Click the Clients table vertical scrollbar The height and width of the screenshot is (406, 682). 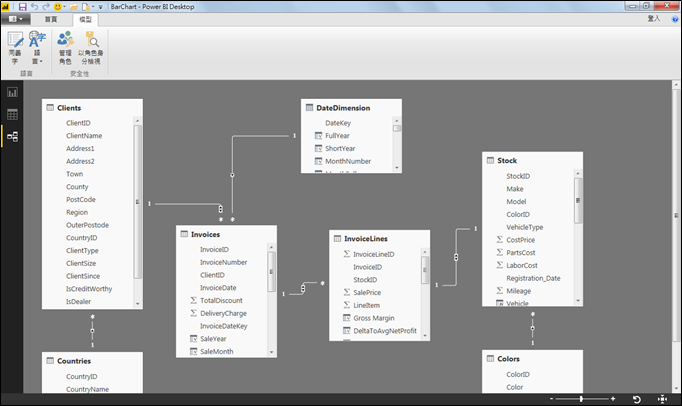pos(137,200)
